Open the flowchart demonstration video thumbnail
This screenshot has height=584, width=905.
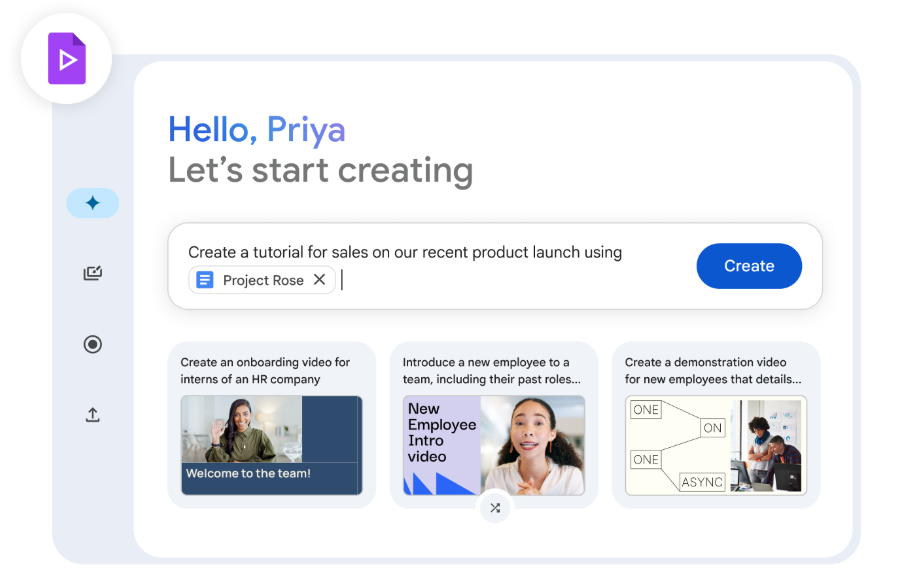pyautogui.click(x=715, y=445)
